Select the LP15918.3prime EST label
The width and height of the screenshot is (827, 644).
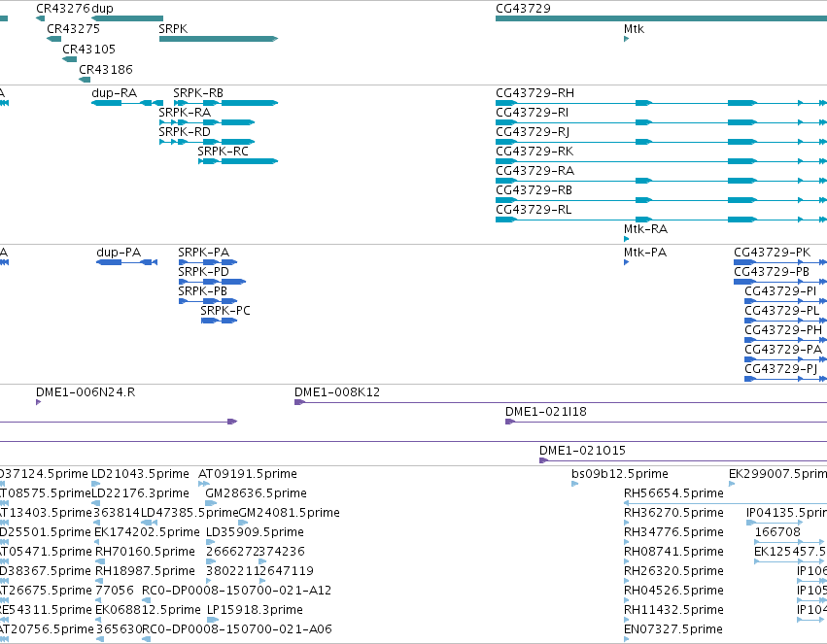pos(255,610)
